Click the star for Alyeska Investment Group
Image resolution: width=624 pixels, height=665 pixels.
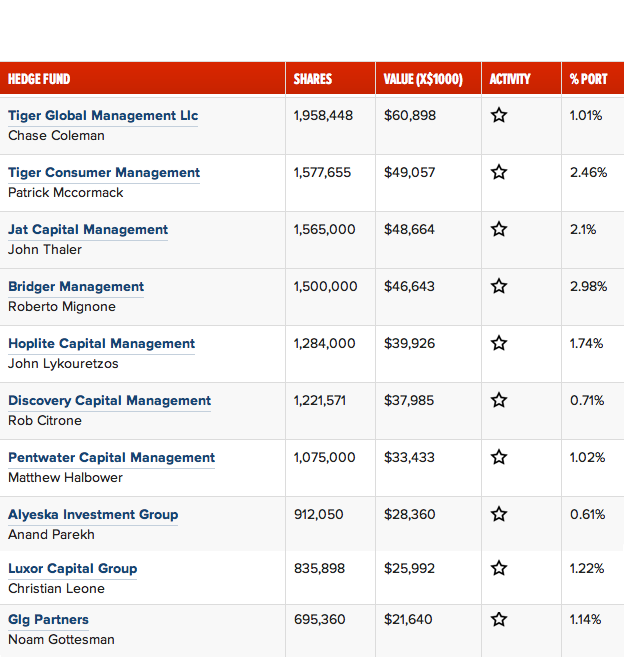pos(499,514)
